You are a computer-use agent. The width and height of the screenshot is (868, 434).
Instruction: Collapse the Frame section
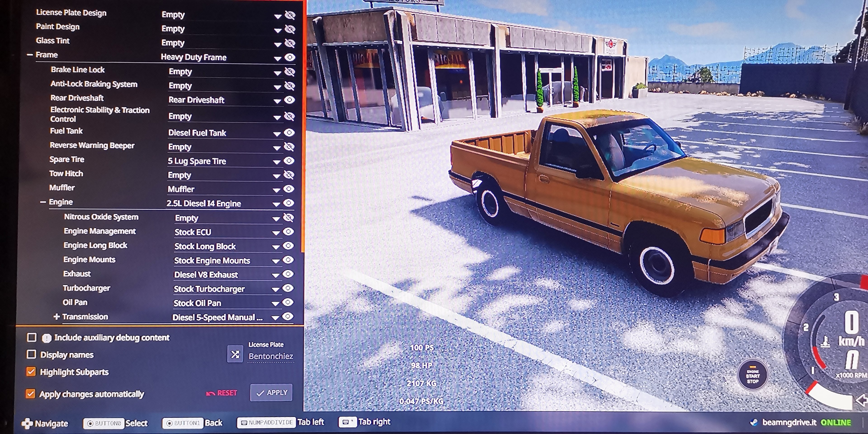click(30, 54)
